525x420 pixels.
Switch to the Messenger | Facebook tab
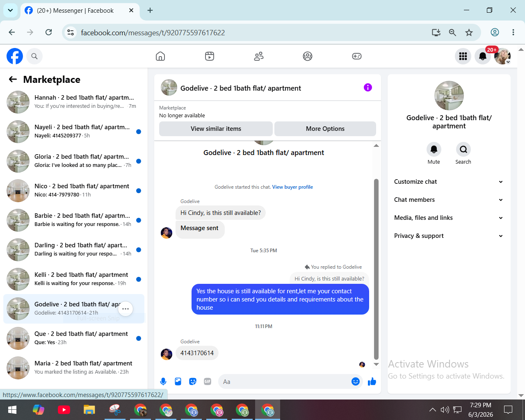point(80,11)
